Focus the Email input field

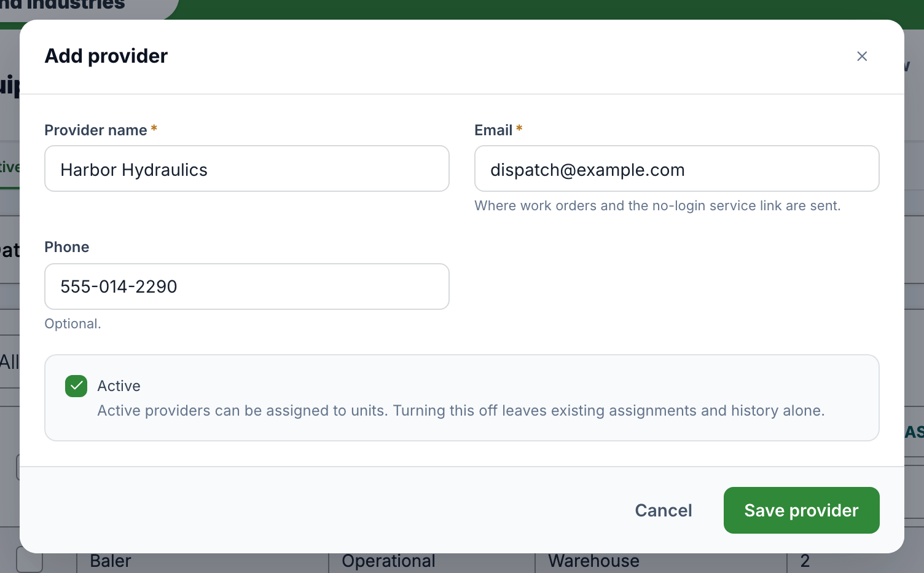[677, 168]
